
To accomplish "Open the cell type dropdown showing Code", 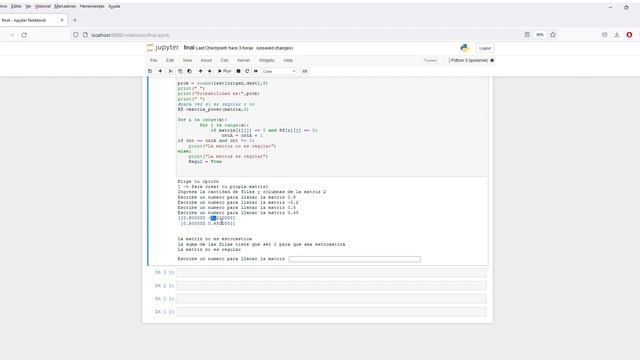I will click(x=279, y=71).
